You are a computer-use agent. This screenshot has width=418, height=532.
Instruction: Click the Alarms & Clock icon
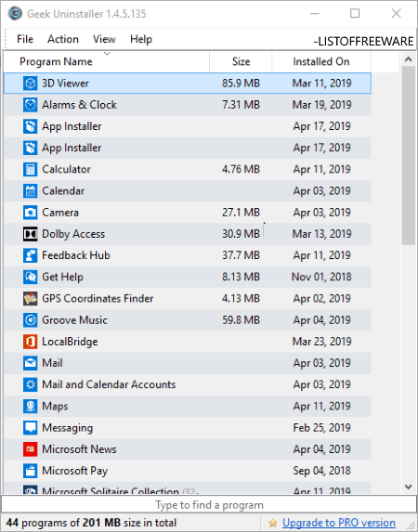31,105
